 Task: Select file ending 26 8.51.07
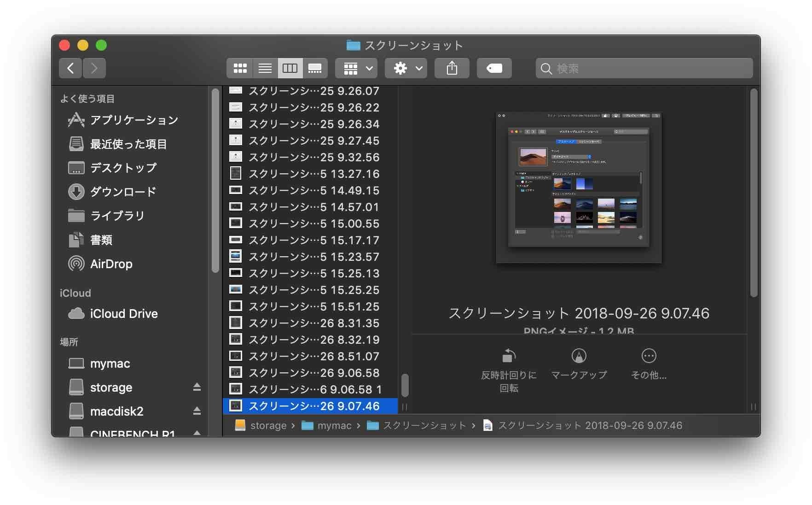(x=310, y=356)
